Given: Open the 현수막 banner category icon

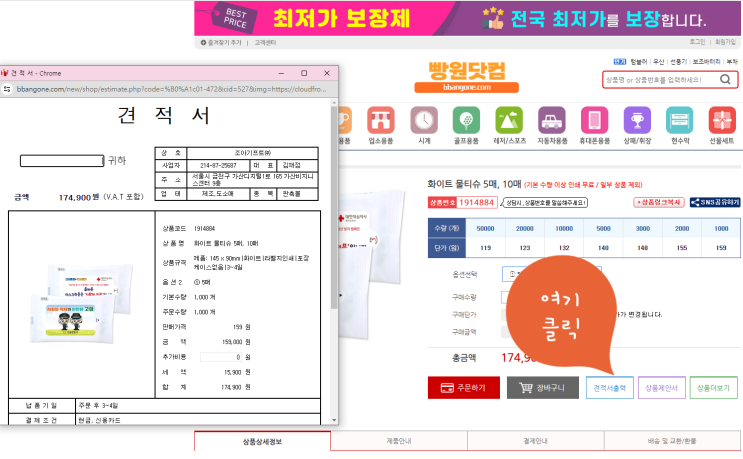Looking at the screenshot, I should (x=680, y=120).
